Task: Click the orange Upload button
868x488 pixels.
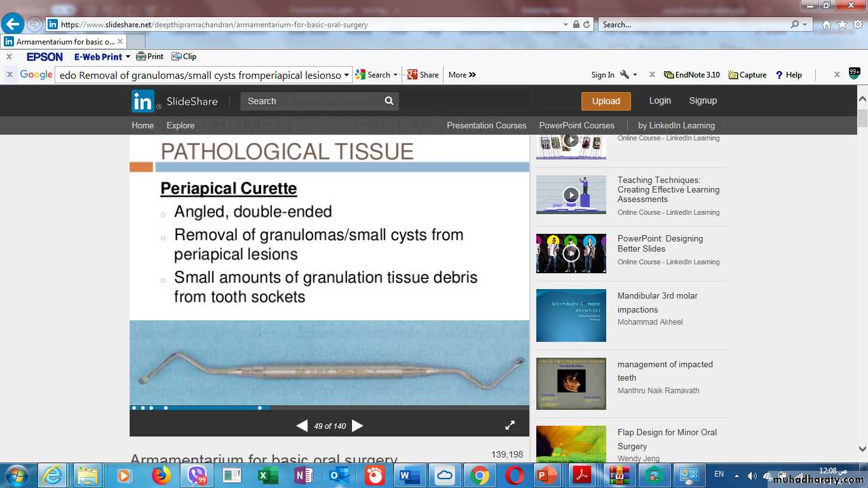Action: point(606,101)
